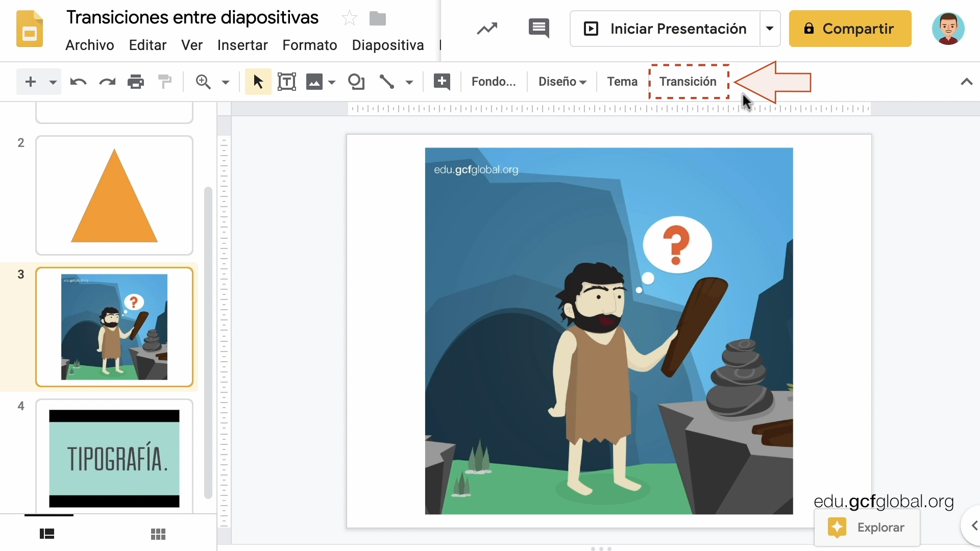The image size is (980, 551).
Task: Expand the line type dropdown arrow
Action: point(409,82)
